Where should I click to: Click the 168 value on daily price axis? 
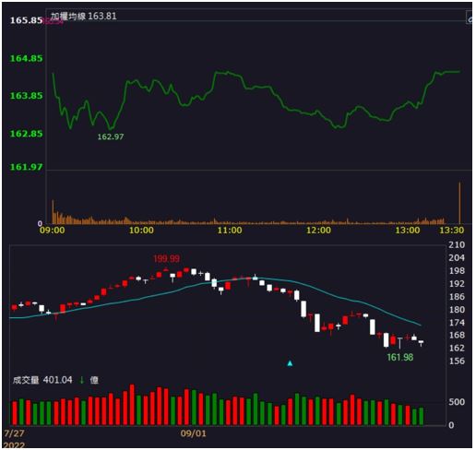[x=457, y=335]
